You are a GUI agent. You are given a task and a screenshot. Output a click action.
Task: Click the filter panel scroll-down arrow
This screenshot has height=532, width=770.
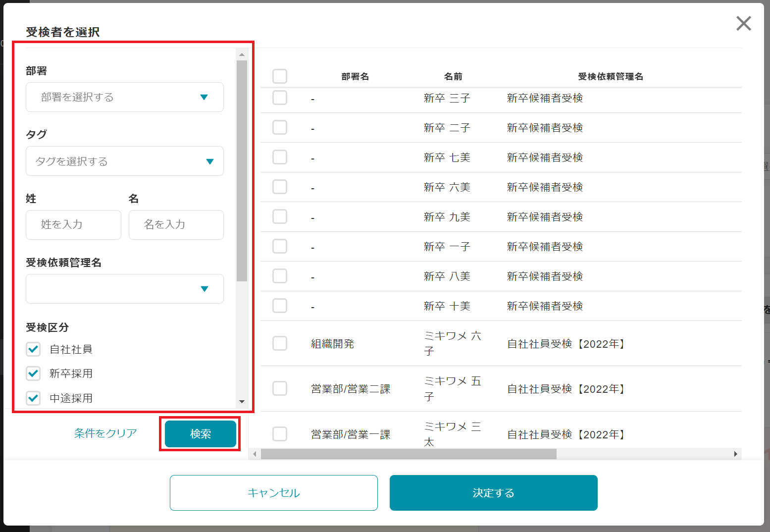(242, 402)
